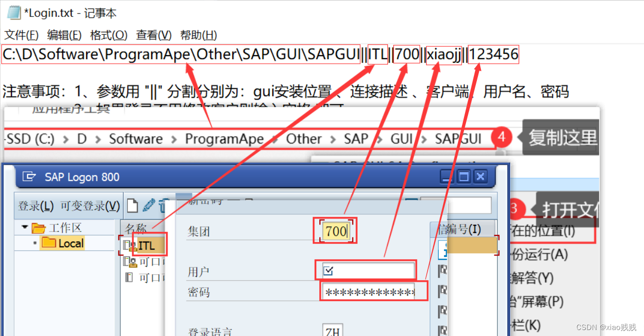The width and height of the screenshot is (644, 336).
Task: Open the 文件(F) menu in Notepad
Action: (21, 35)
